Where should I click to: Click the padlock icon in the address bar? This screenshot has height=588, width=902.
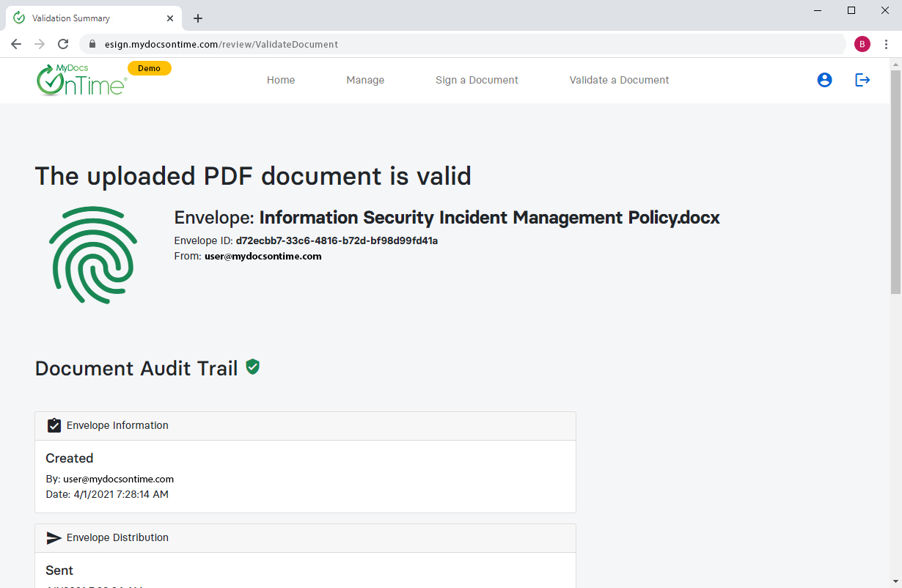[x=92, y=44]
